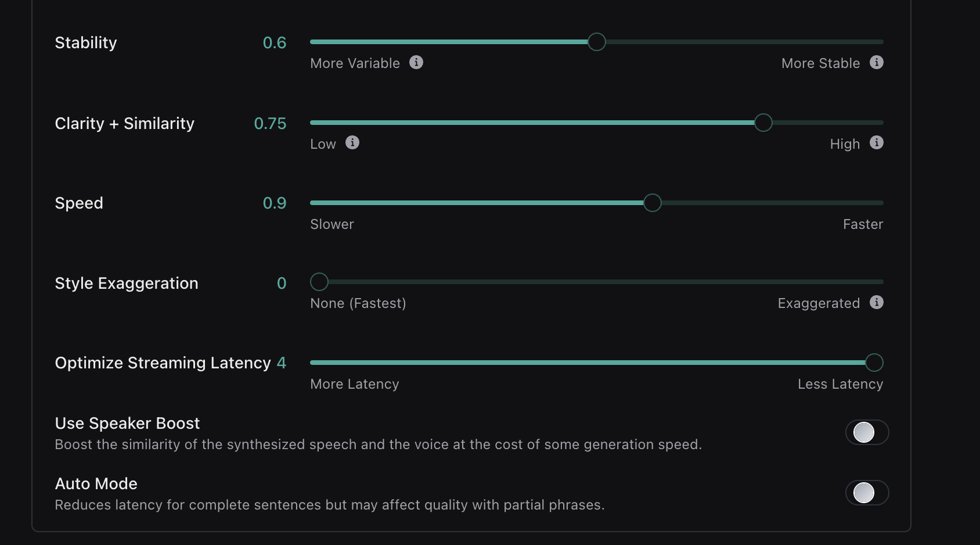
Task: Click the Clarity + Similarity slider handle
Action: coord(763,123)
